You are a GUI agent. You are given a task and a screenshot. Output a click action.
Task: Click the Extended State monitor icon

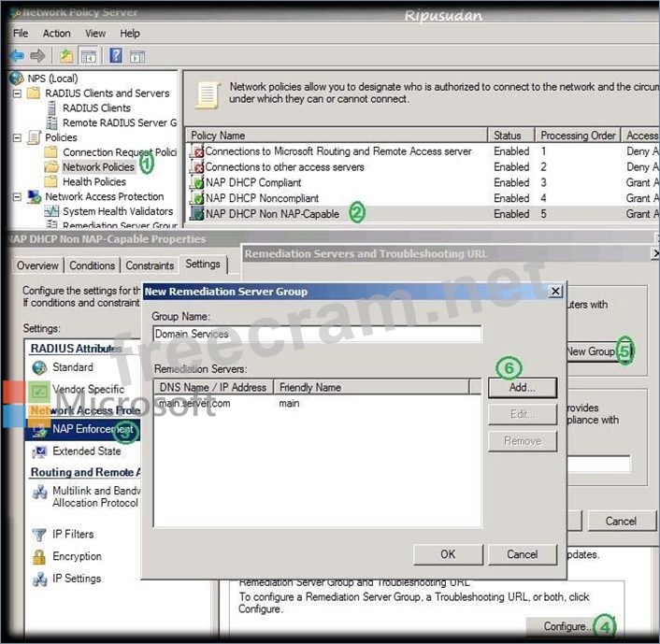(39, 451)
